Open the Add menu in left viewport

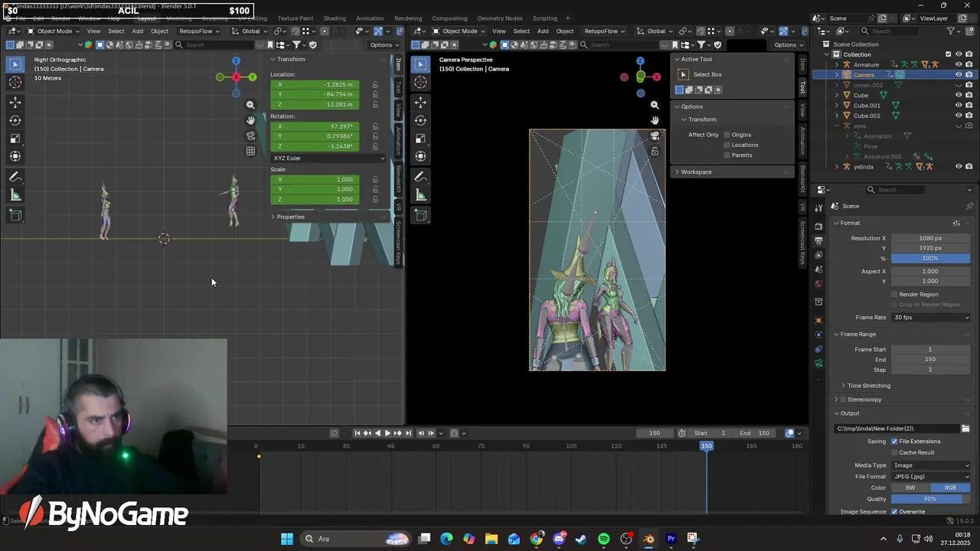137,31
